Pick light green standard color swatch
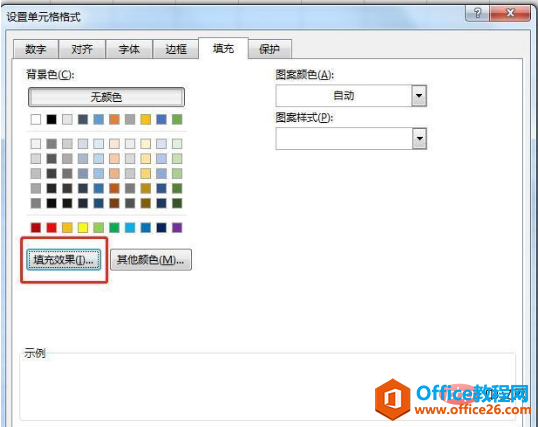The height and width of the screenshot is (427, 538). [x=98, y=228]
